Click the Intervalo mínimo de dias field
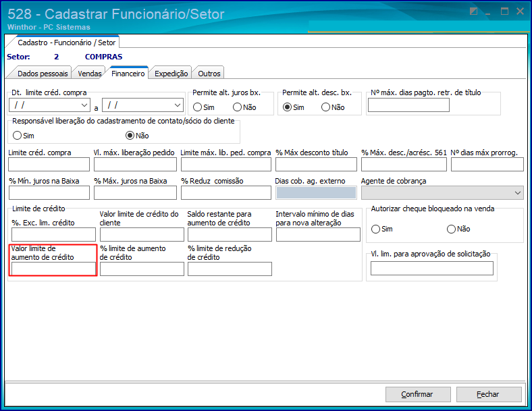The height and width of the screenshot is (411, 532). pyautogui.click(x=318, y=234)
